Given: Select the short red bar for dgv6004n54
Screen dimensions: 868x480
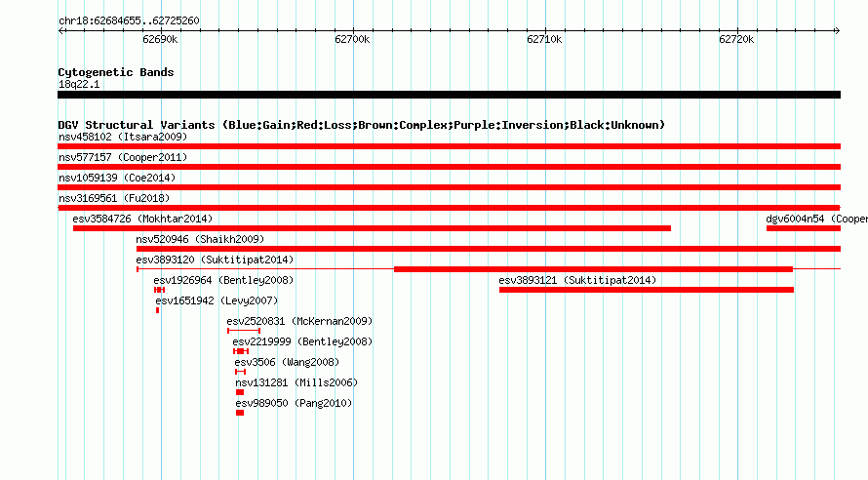Looking at the screenshot, I should pos(804,228).
